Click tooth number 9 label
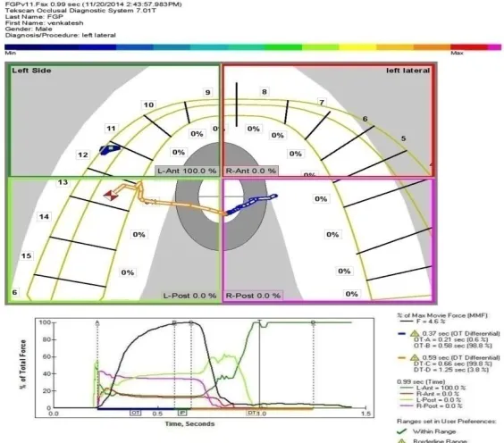504x443 pixels. pos(208,93)
